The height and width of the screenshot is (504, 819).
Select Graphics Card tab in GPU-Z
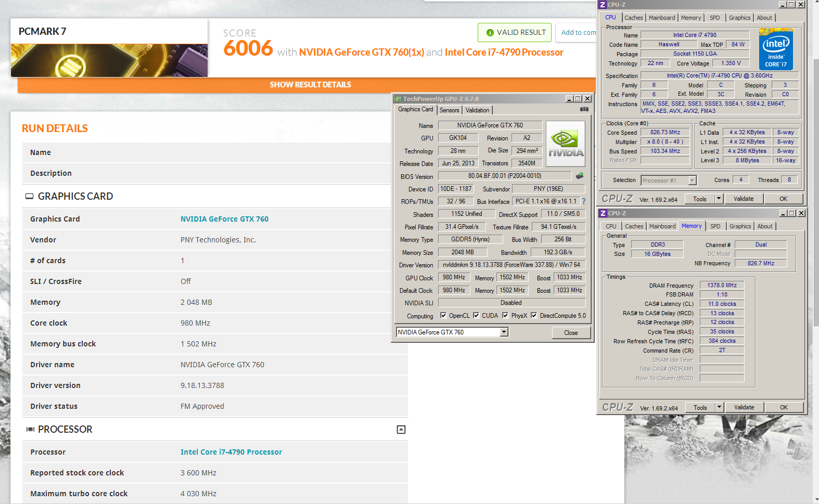415,109
